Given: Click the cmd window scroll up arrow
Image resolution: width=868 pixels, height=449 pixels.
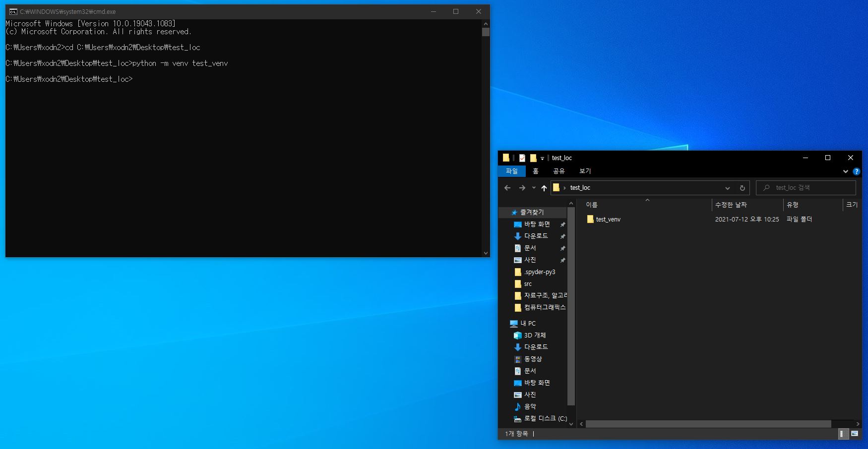Looking at the screenshot, I should [486, 23].
